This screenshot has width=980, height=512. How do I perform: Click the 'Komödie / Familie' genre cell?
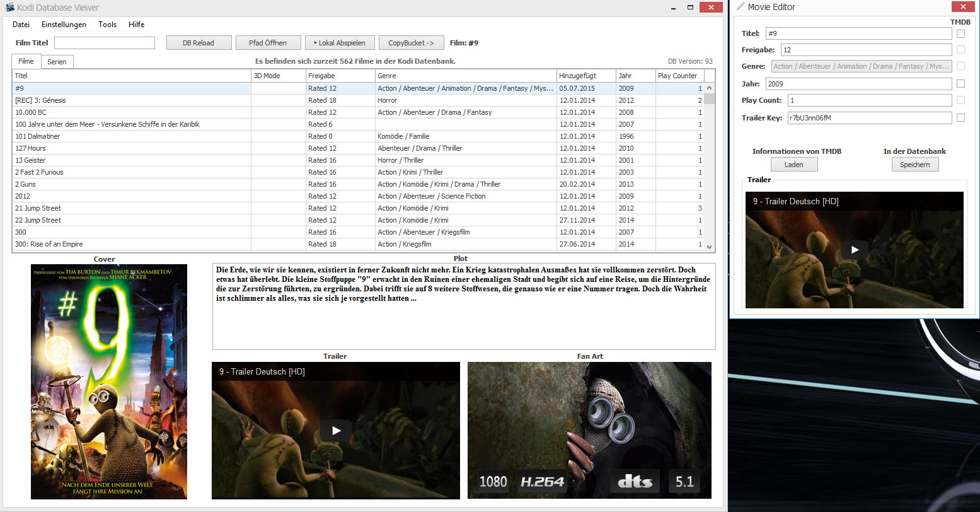(x=466, y=136)
